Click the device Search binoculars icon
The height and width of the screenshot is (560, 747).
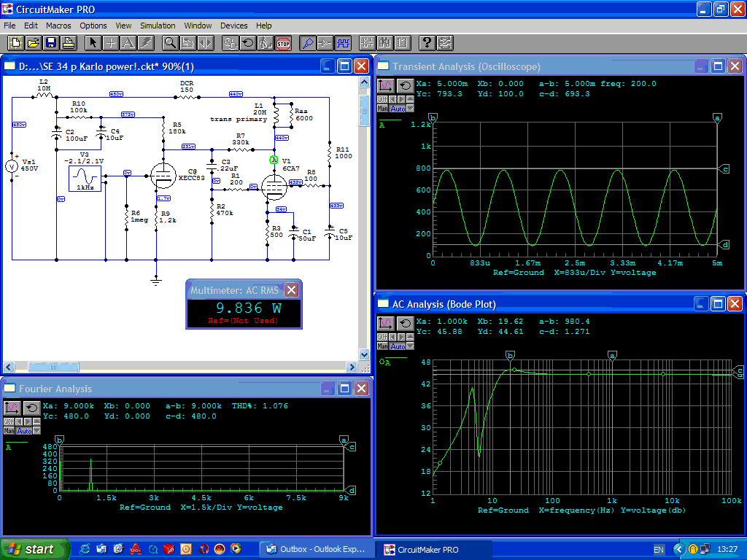(x=385, y=43)
